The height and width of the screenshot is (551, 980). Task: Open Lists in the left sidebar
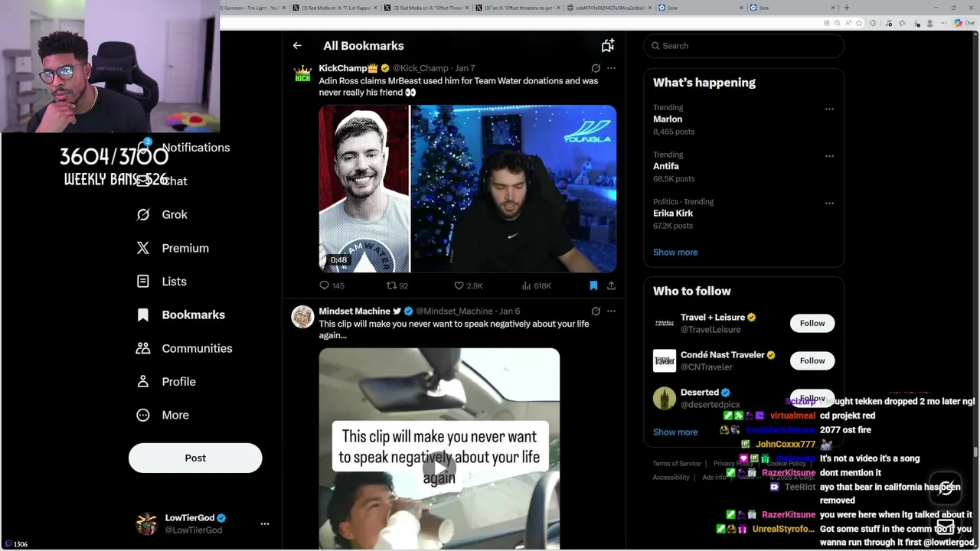[x=162, y=282]
